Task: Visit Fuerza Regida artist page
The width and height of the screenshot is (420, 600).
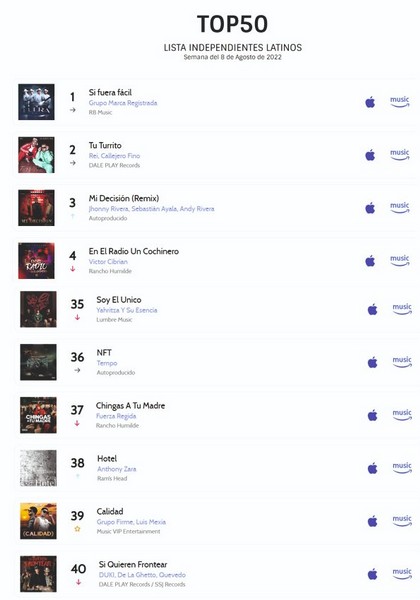Action: [x=116, y=416]
